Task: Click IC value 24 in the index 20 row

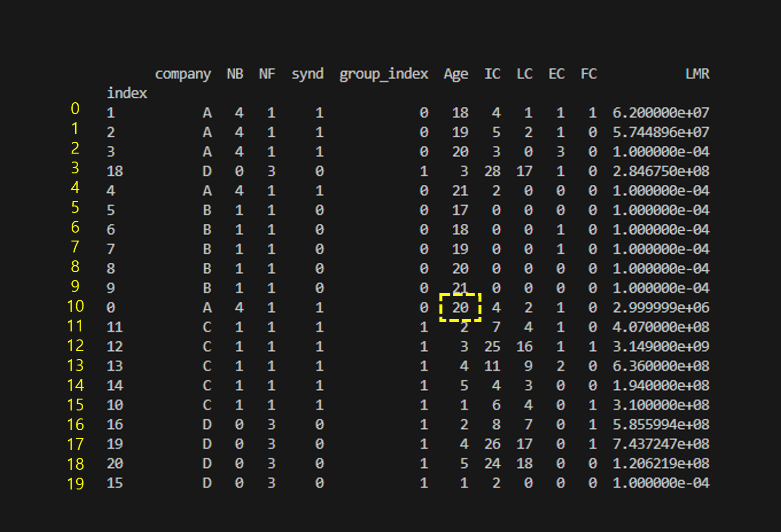Action: [x=492, y=463]
